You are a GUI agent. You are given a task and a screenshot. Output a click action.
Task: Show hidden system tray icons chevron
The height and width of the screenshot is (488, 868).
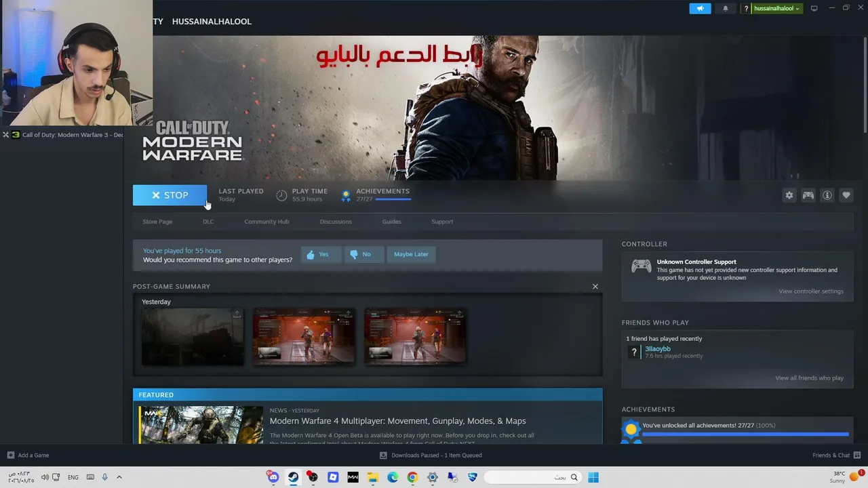119,477
